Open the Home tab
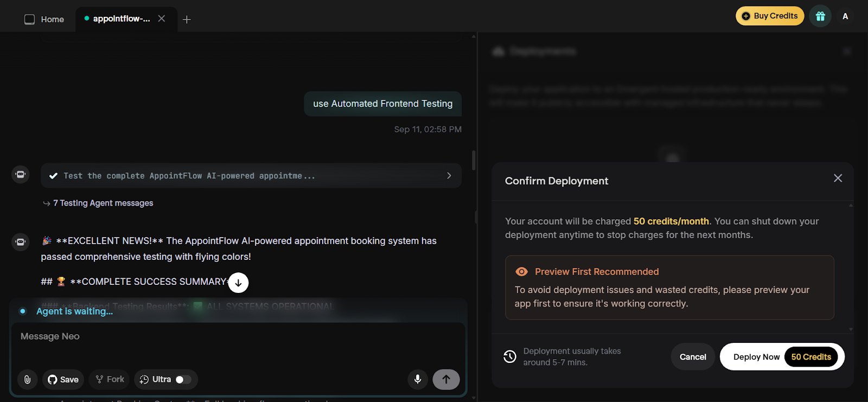Image resolution: width=868 pixels, height=402 pixels. [44, 19]
